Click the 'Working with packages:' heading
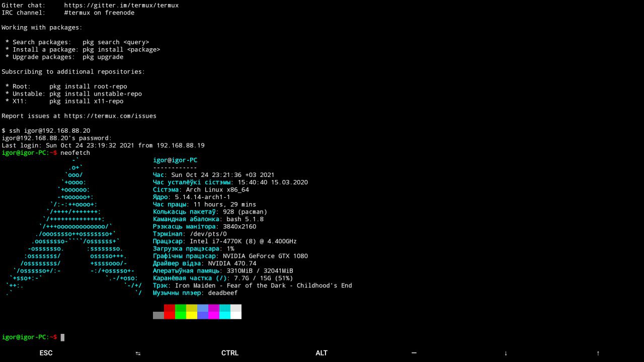Image resolution: width=644 pixels, height=362 pixels. (x=42, y=27)
